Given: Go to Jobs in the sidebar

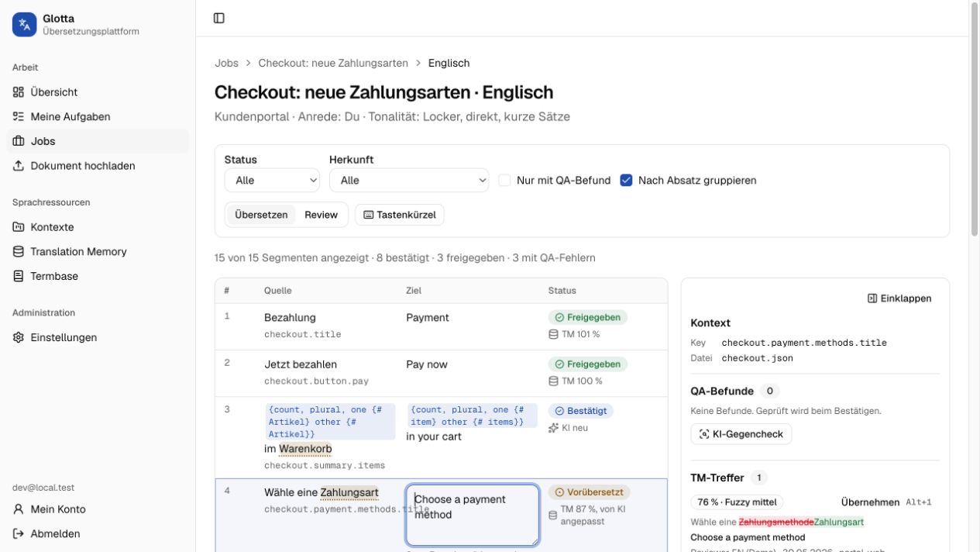Looking at the screenshot, I should coord(98,141).
